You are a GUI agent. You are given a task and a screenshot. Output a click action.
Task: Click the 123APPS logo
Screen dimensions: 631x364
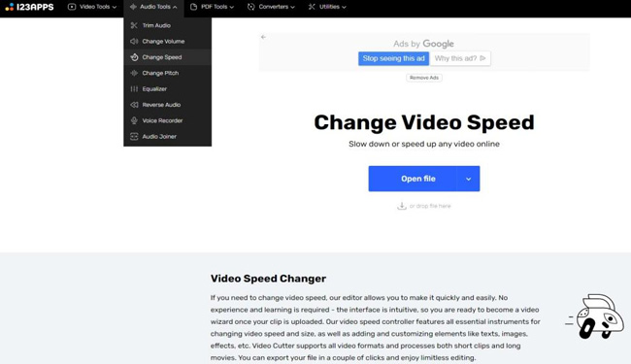[29, 7]
